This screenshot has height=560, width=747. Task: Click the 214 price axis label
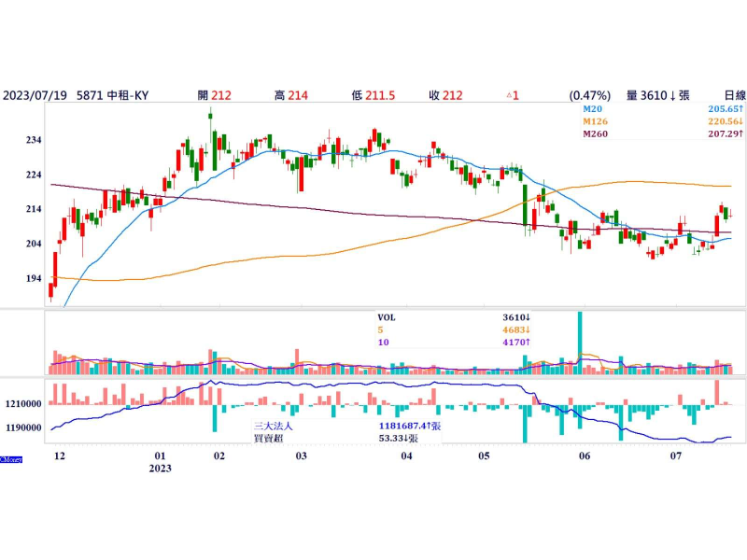pyautogui.click(x=34, y=209)
